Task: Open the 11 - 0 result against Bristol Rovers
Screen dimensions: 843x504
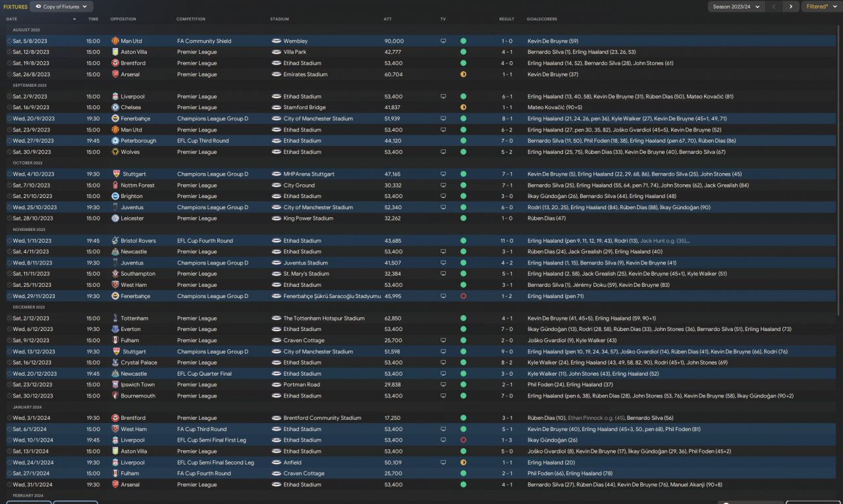Action: (506, 241)
